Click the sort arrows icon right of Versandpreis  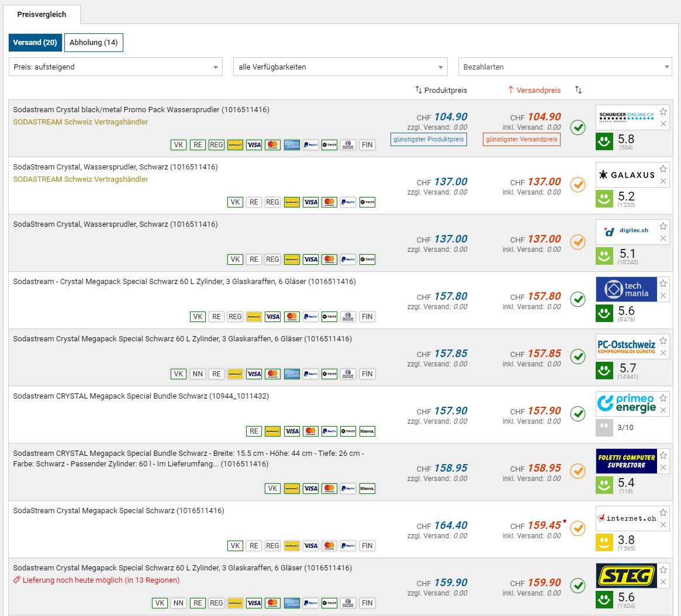point(578,90)
